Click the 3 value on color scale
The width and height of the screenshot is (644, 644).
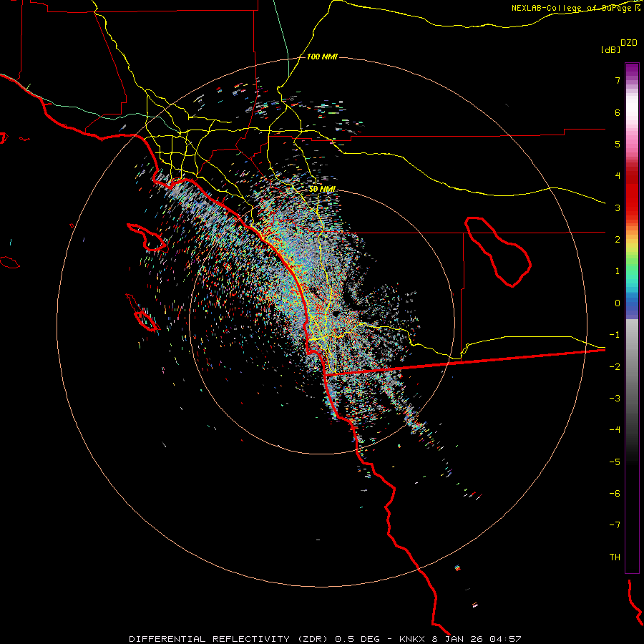point(618,208)
